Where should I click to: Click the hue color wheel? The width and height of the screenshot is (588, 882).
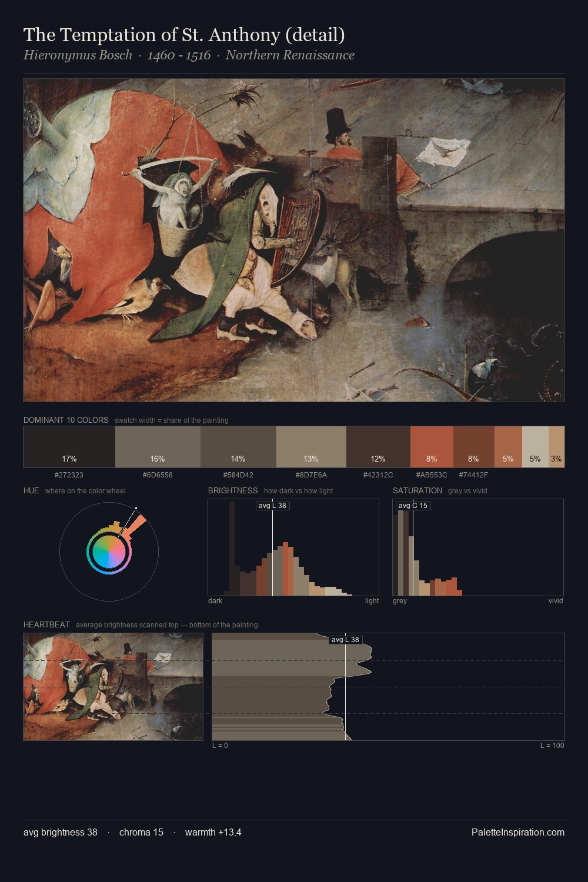click(x=109, y=552)
